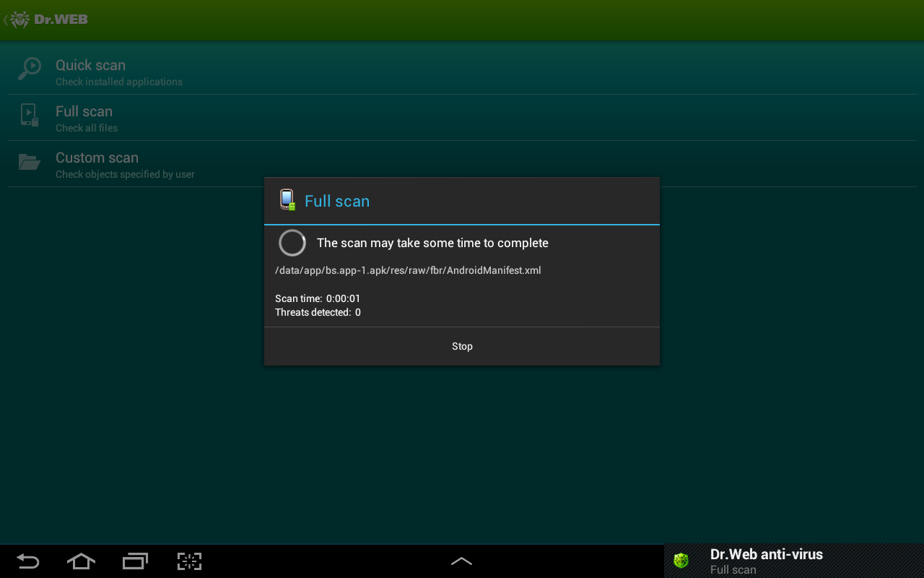Click the Full scan dialog title
Image resolution: width=924 pixels, height=578 pixels.
click(337, 201)
